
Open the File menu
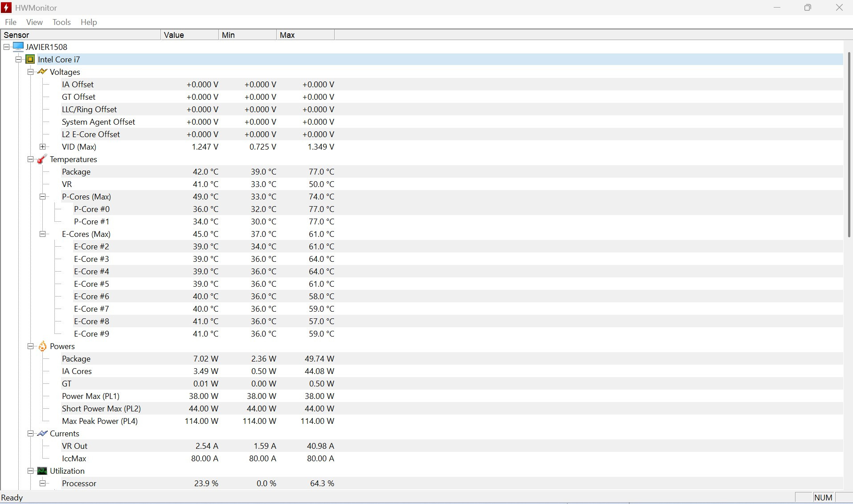click(11, 22)
